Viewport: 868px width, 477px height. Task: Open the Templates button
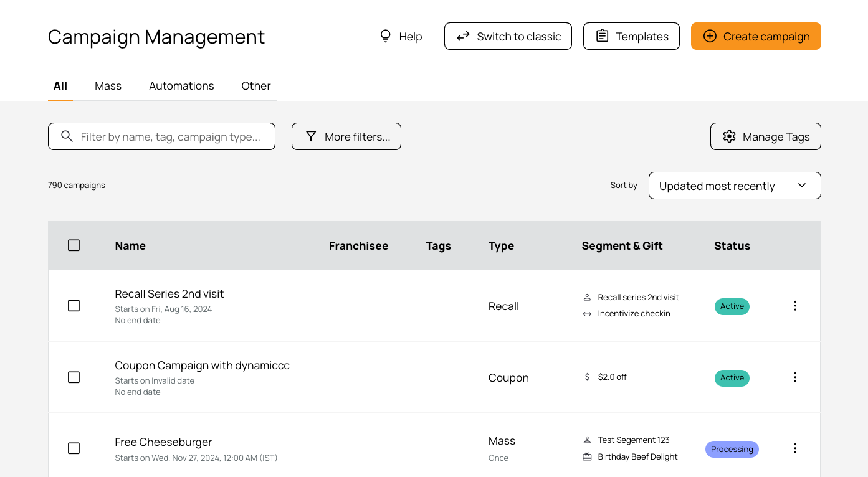(631, 36)
